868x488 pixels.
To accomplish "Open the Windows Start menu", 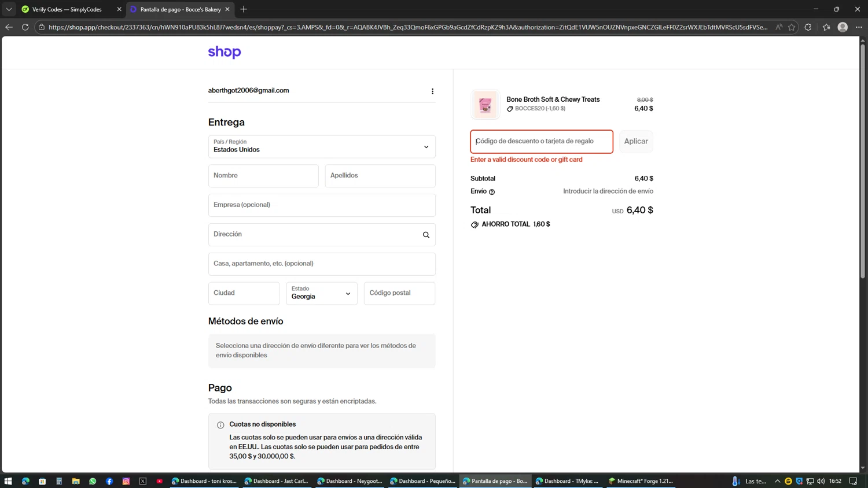I will click(x=8, y=481).
